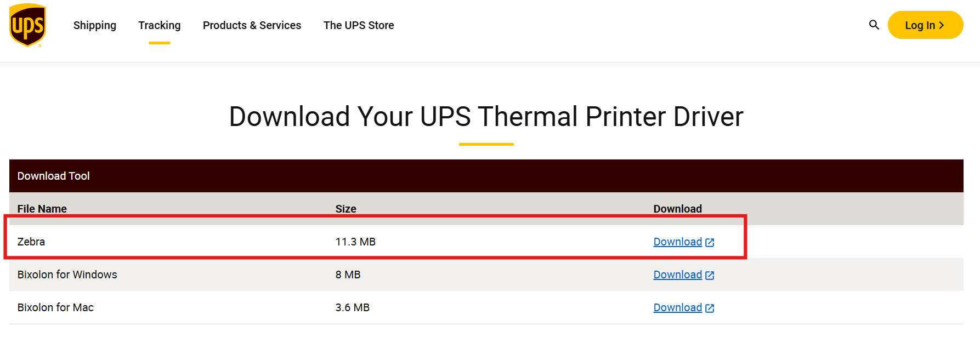Click the Zebra file name cell
Viewport: 980px width, 343px height.
[31, 242]
